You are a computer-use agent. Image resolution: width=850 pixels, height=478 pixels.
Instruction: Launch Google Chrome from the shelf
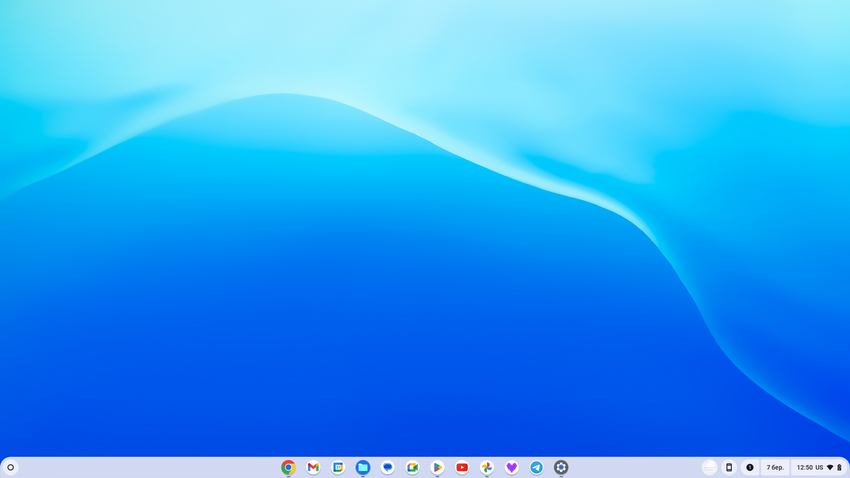pos(288,467)
